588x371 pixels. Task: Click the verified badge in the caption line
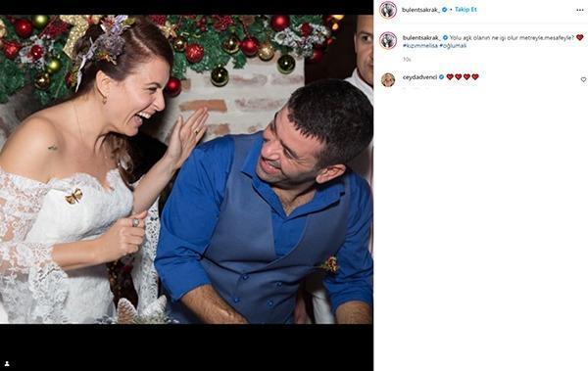pos(445,38)
